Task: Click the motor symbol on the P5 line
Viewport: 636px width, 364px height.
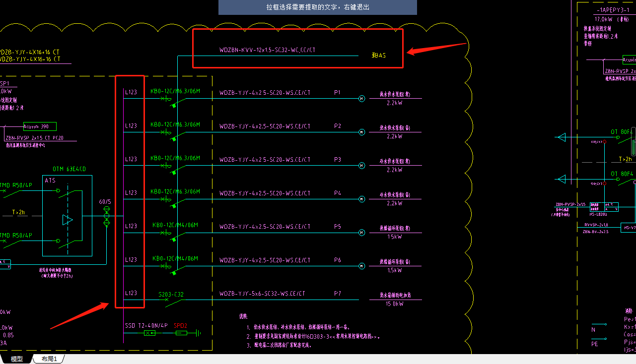Action: pos(362,232)
